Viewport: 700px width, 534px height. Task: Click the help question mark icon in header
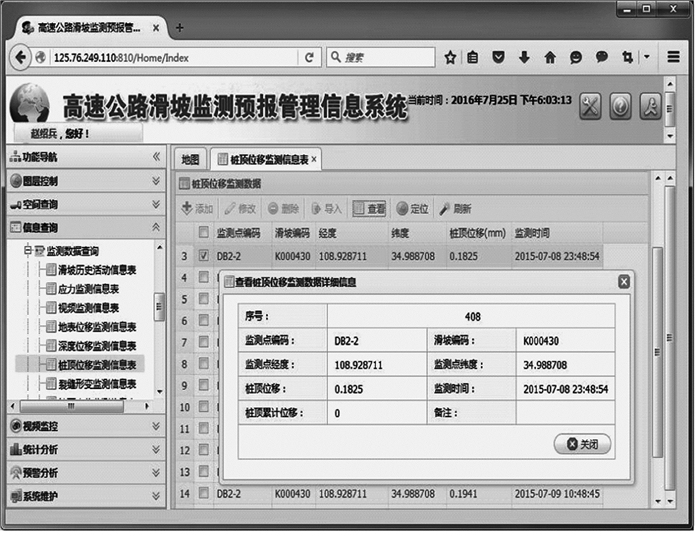pos(620,106)
